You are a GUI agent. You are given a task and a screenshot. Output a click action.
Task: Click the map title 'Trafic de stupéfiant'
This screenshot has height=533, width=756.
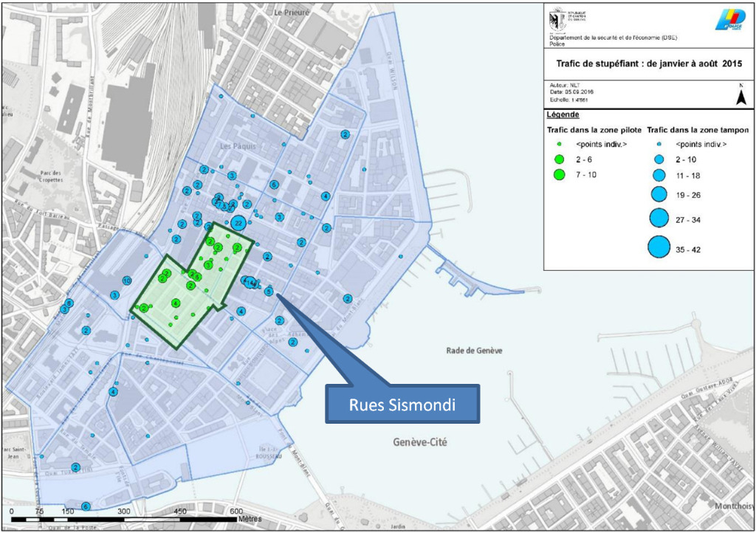click(x=649, y=63)
